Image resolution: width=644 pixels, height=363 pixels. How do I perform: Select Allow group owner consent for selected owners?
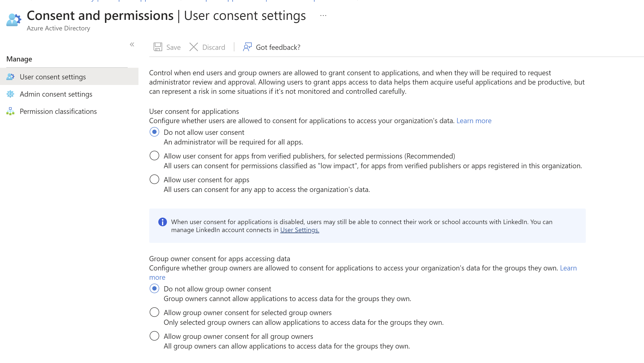[x=154, y=313]
